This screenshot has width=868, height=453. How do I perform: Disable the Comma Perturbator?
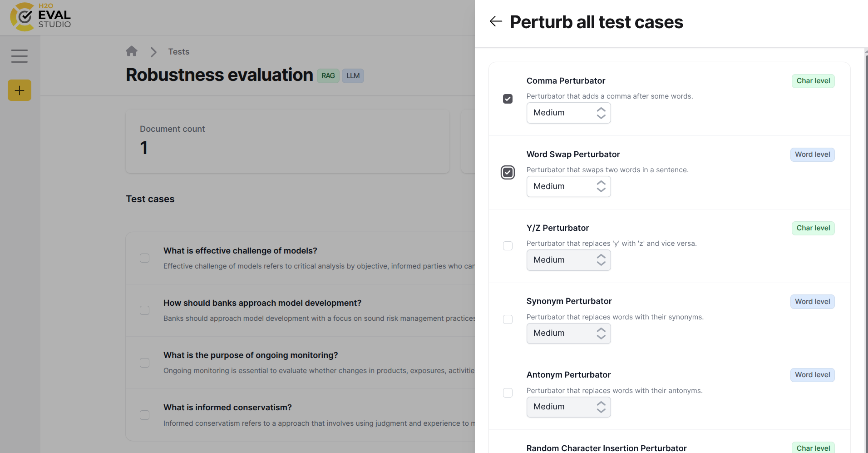click(x=507, y=99)
